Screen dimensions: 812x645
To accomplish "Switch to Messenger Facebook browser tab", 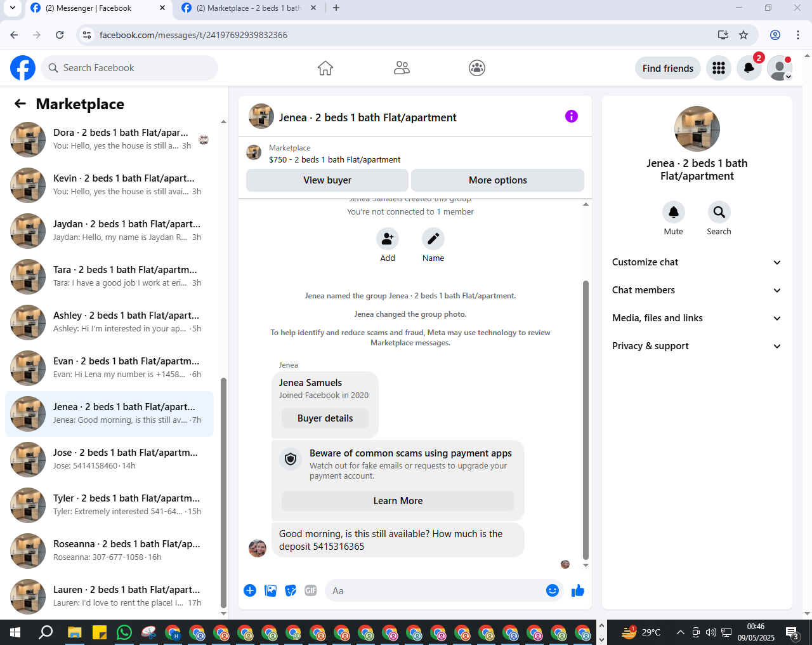I will pyautogui.click(x=98, y=8).
